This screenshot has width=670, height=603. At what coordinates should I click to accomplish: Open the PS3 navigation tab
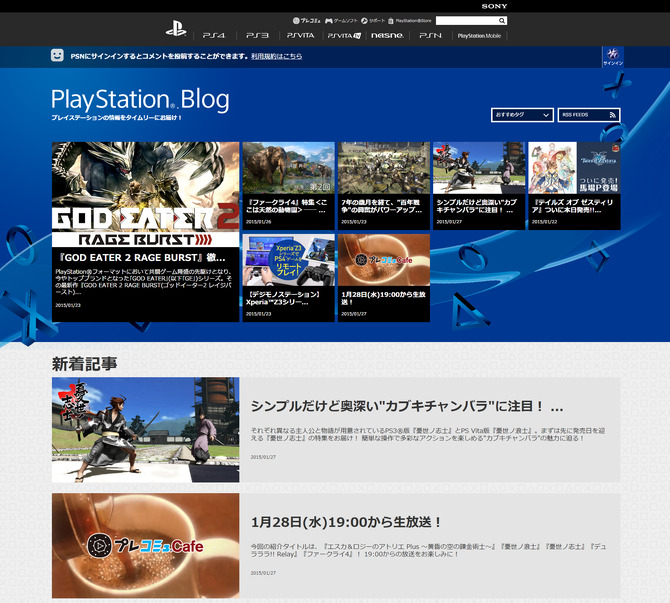click(x=258, y=35)
